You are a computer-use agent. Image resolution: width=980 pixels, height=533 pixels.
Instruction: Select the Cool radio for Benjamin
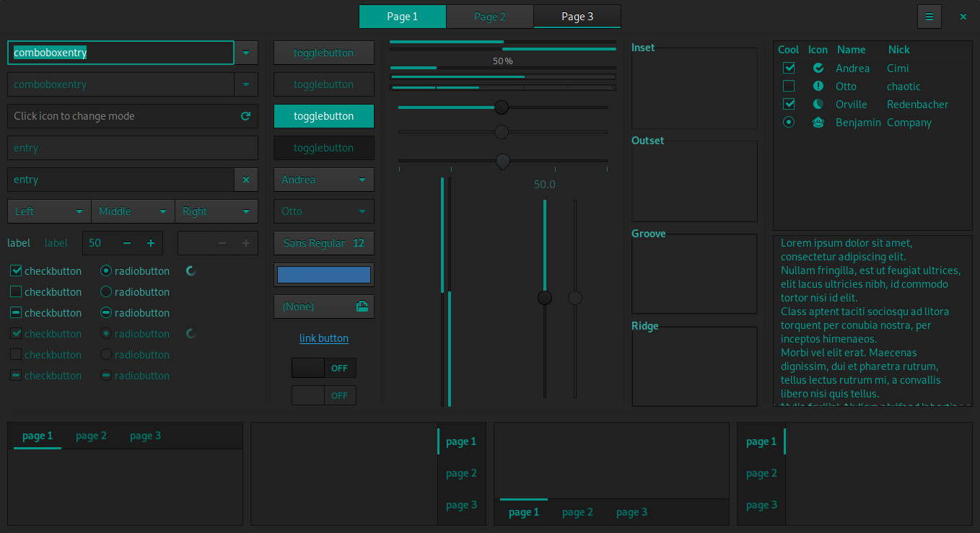pyautogui.click(x=789, y=122)
